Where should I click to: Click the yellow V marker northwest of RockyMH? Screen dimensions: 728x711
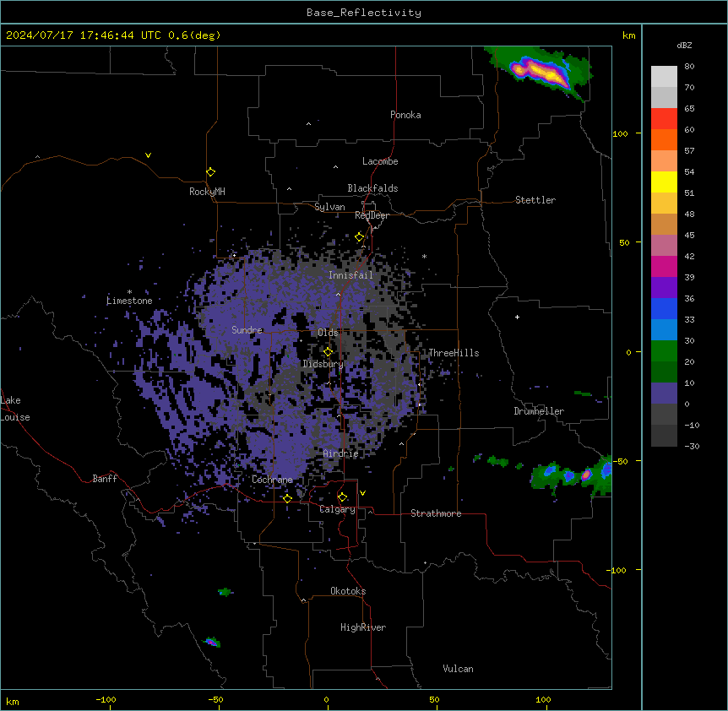[x=148, y=155]
